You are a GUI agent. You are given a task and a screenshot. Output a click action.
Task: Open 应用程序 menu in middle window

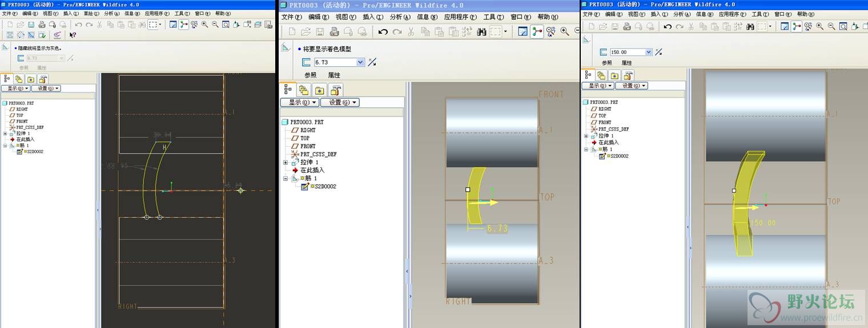point(461,17)
